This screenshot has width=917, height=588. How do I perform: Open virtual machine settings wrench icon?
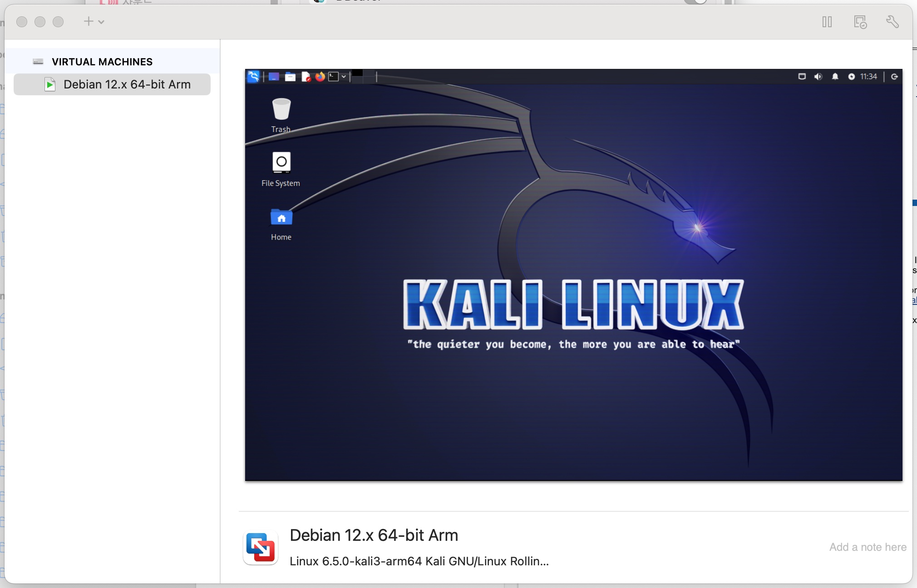pyautogui.click(x=892, y=22)
